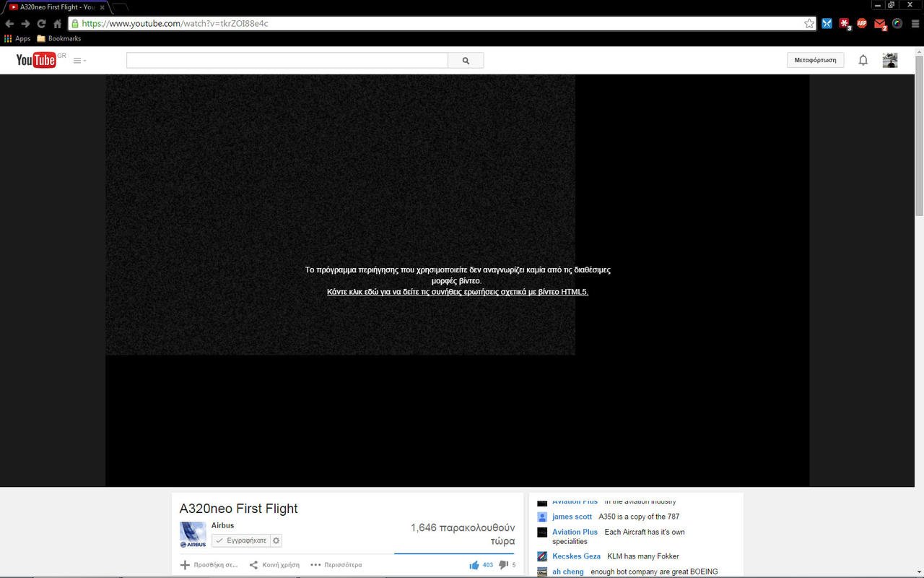This screenshot has width=924, height=578.
Task: Open the Bookmarks folder
Action: coord(59,38)
